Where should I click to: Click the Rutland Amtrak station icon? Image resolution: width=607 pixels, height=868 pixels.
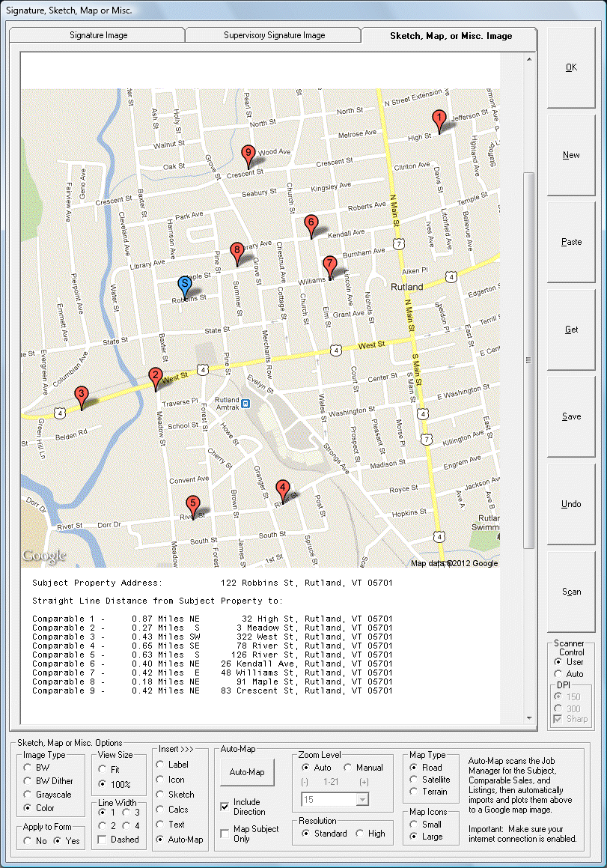click(x=245, y=404)
